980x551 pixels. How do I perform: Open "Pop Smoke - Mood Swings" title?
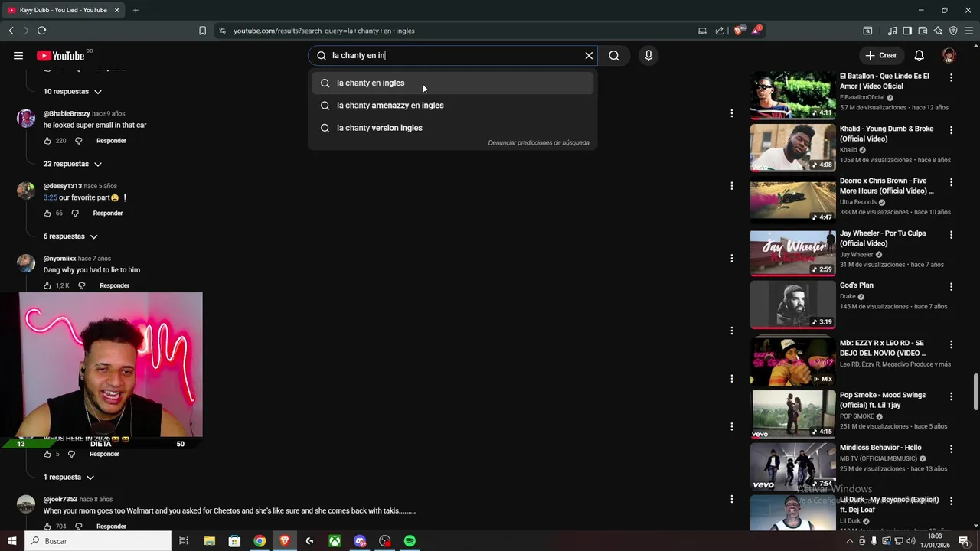pyautogui.click(x=883, y=400)
